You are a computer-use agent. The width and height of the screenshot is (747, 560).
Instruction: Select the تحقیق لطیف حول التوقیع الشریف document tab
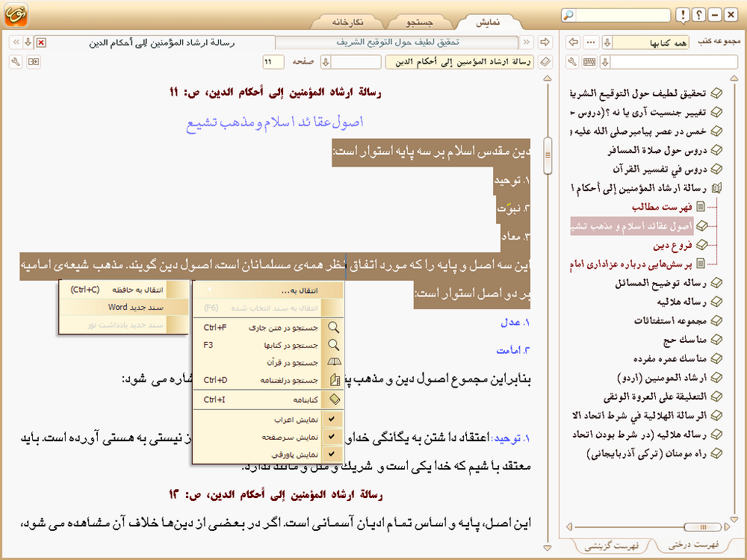[x=397, y=43]
